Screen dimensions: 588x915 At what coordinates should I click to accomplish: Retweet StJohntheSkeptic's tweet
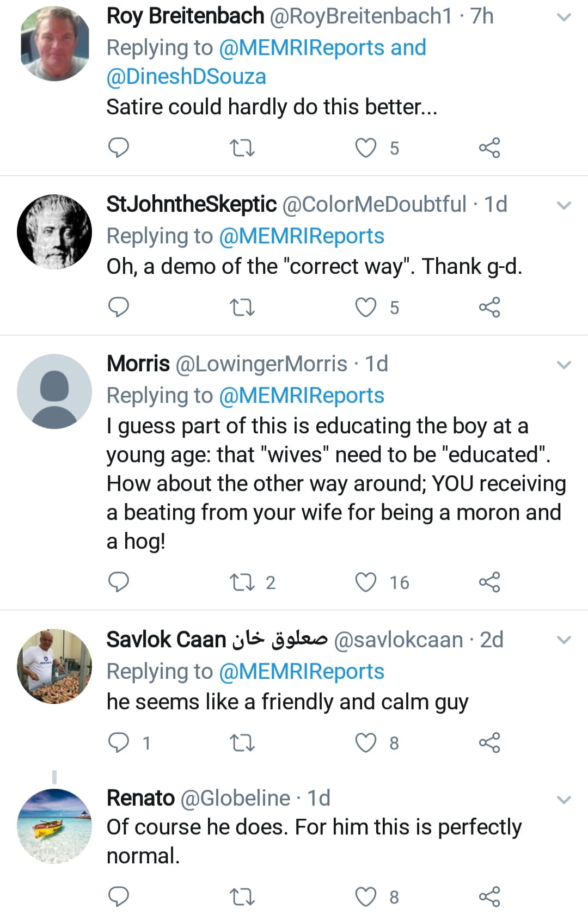click(x=242, y=308)
